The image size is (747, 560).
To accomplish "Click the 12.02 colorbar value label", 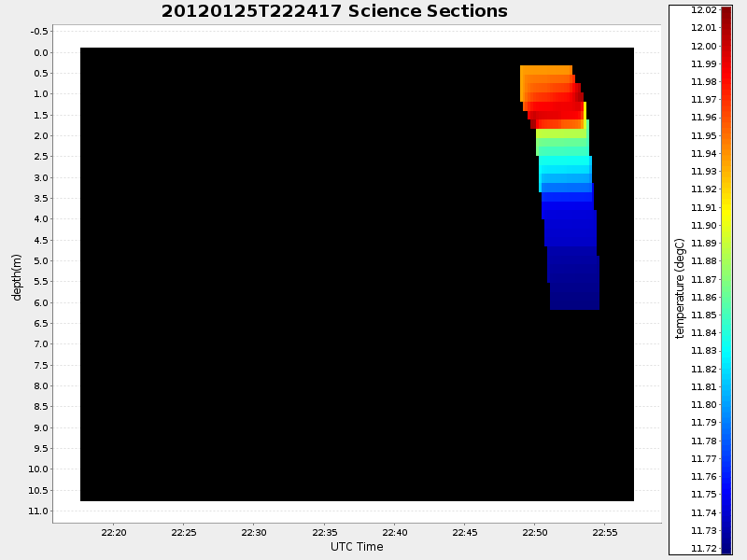I will [x=704, y=10].
